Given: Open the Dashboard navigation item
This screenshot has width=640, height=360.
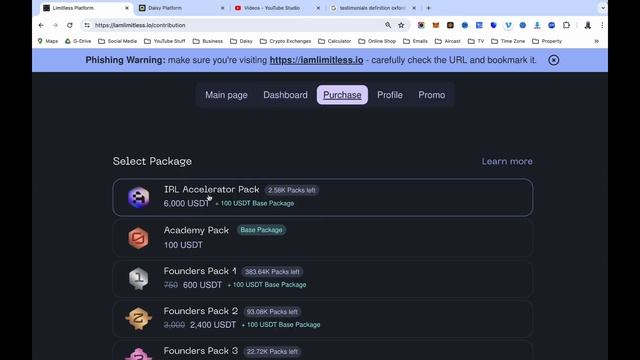Looking at the screenshot, I should point(285,95).
